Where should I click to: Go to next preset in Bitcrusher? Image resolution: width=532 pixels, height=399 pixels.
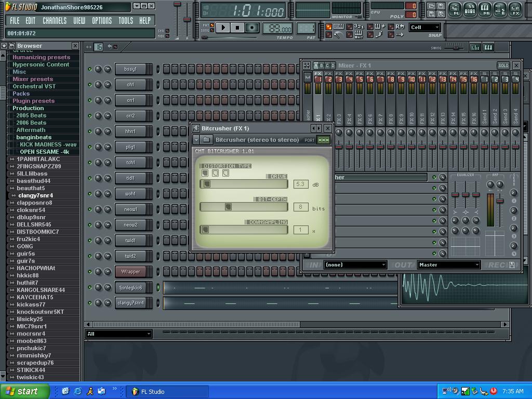pos(318,128)
